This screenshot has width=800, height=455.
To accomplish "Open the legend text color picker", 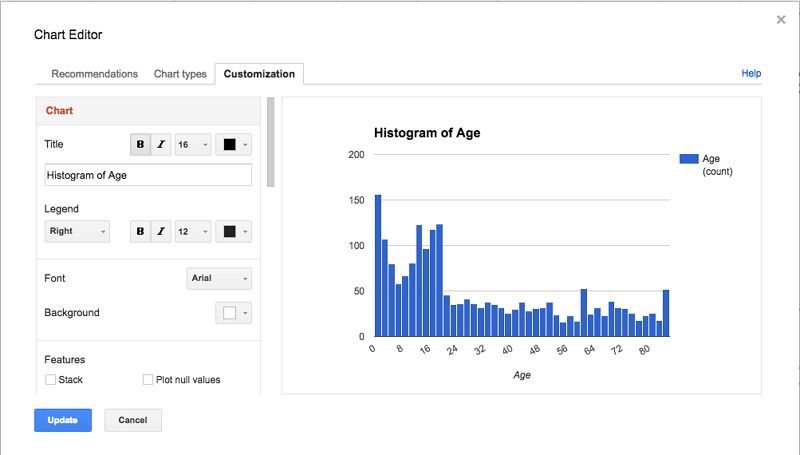I will pos(234,231).
